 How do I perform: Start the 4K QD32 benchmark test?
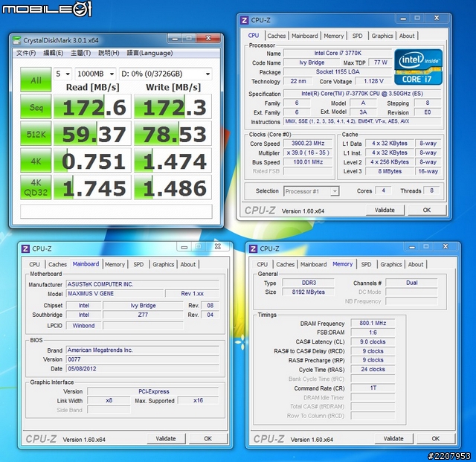[36, 187]
